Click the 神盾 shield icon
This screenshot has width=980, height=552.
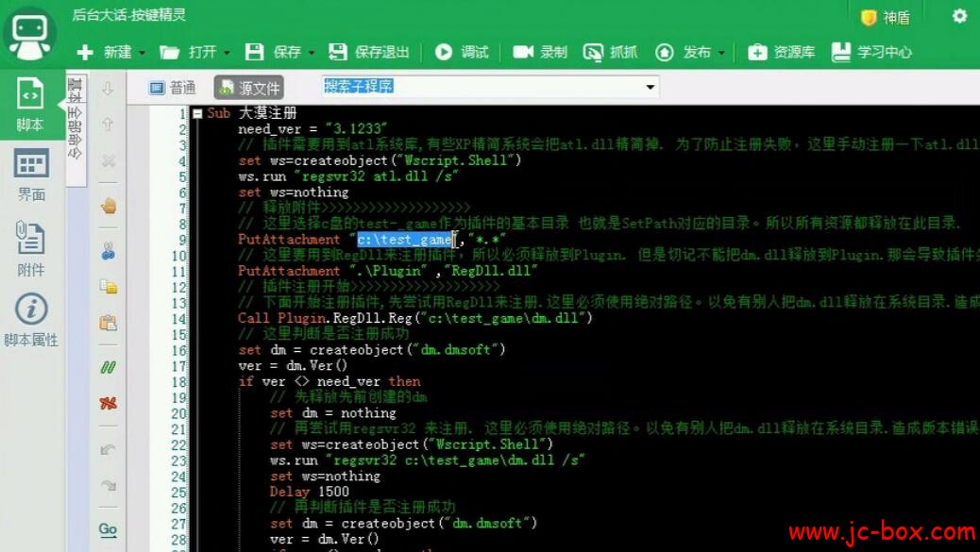(869, 18)
